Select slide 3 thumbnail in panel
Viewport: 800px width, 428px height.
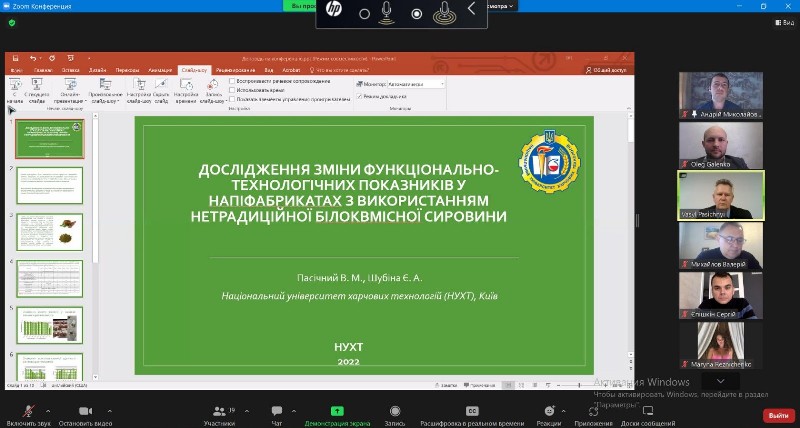tap(49, 232)
